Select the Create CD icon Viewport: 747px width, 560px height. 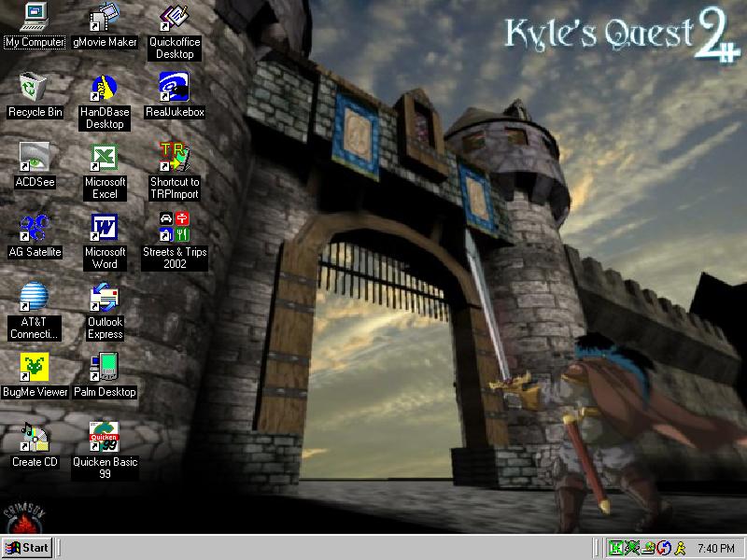[x=35, y=437]
